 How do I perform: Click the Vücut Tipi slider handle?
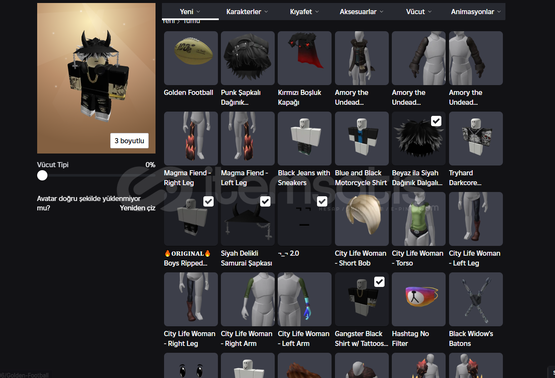click(x=42, y=176)
